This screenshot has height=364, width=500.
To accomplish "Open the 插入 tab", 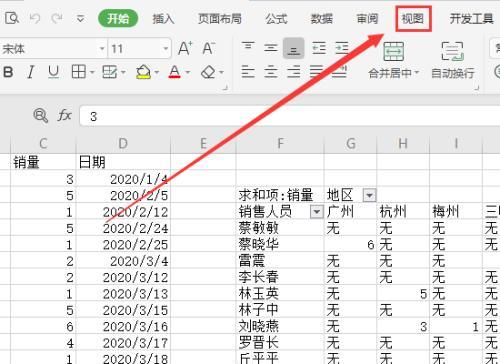I will tap(163, 19).
